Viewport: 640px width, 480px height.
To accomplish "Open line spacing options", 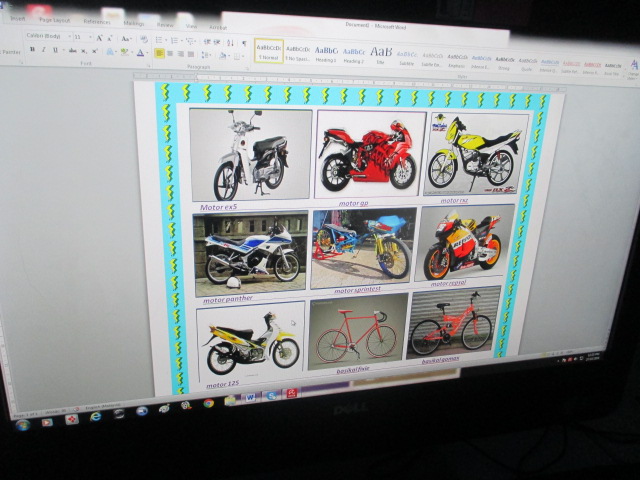I will [206, 55].
